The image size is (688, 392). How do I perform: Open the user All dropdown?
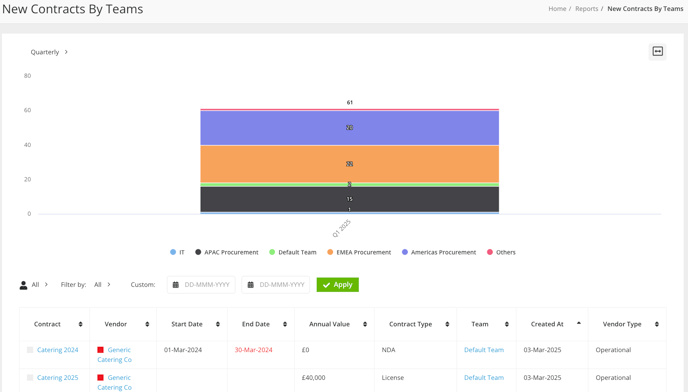pyautogui.click(x=39, y=285)
